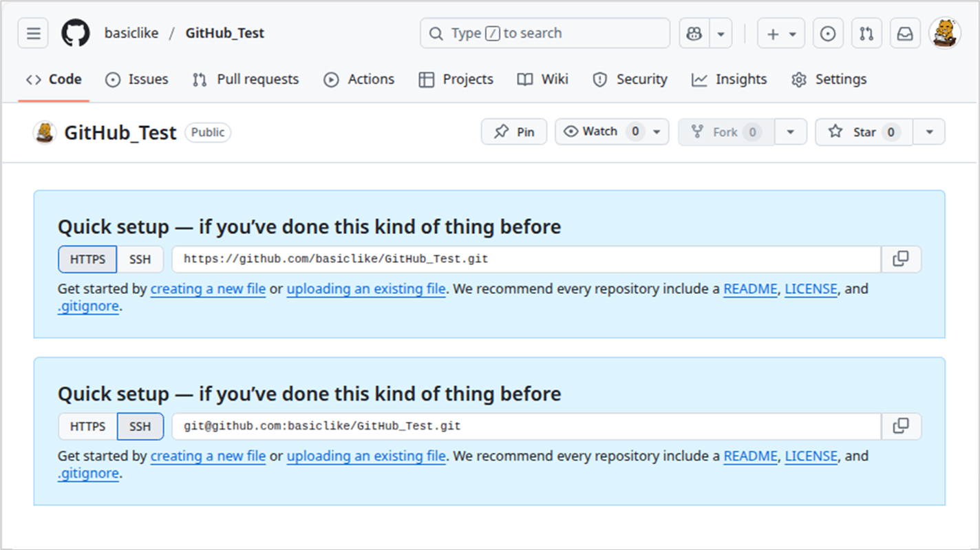Select HTTPS in the second Quick setup box

coord(87,427)
